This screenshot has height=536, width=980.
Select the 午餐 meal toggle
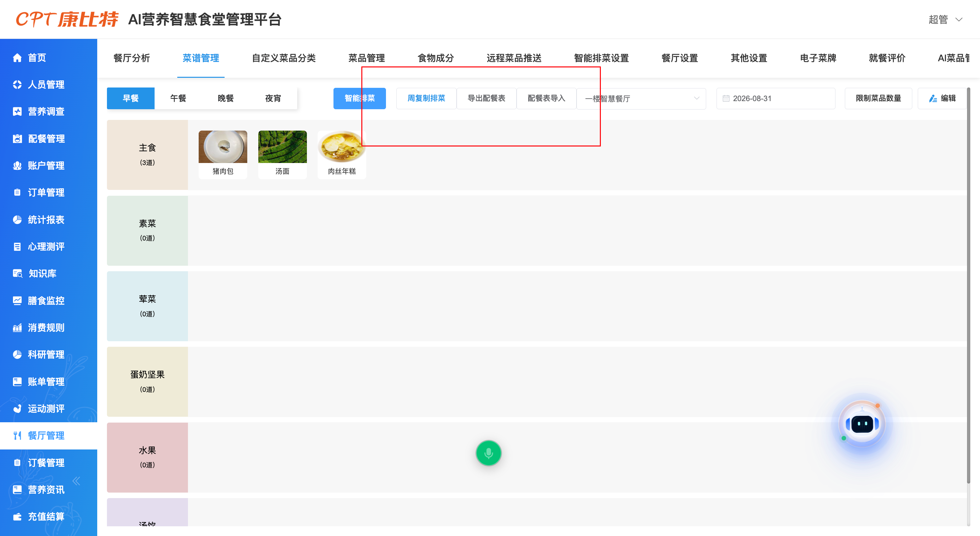[x=178, y=99]
